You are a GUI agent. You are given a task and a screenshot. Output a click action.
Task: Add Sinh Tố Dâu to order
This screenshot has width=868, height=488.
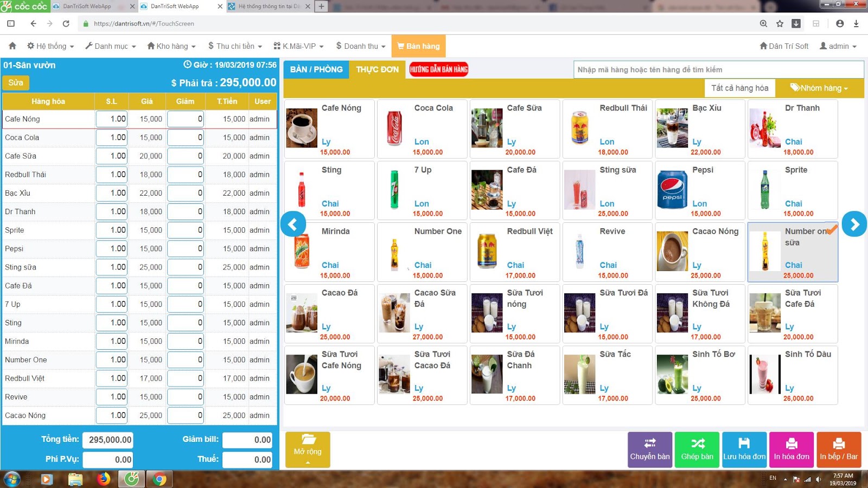click(x=793, y=375)
